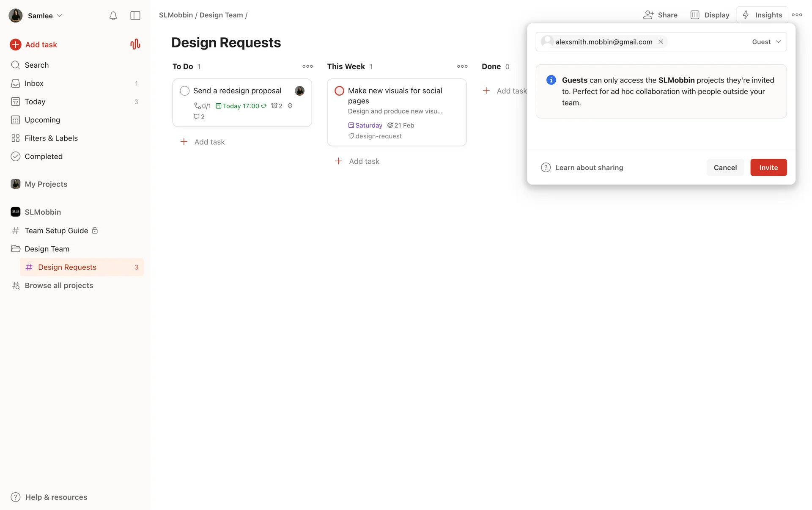Toggle sidebar panel icon
Image resolution: width=812 pixels, height=510 pixels.
coord(135,16)
